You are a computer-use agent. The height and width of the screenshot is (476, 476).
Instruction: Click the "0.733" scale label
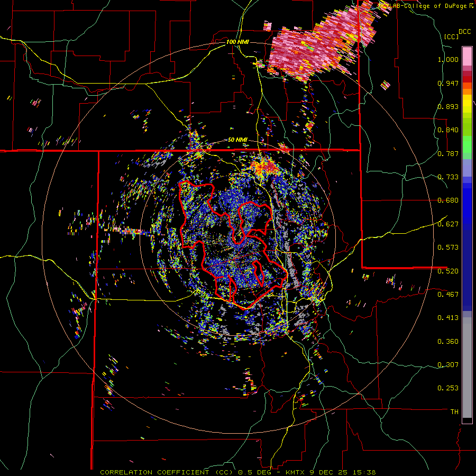coord(448,177)
